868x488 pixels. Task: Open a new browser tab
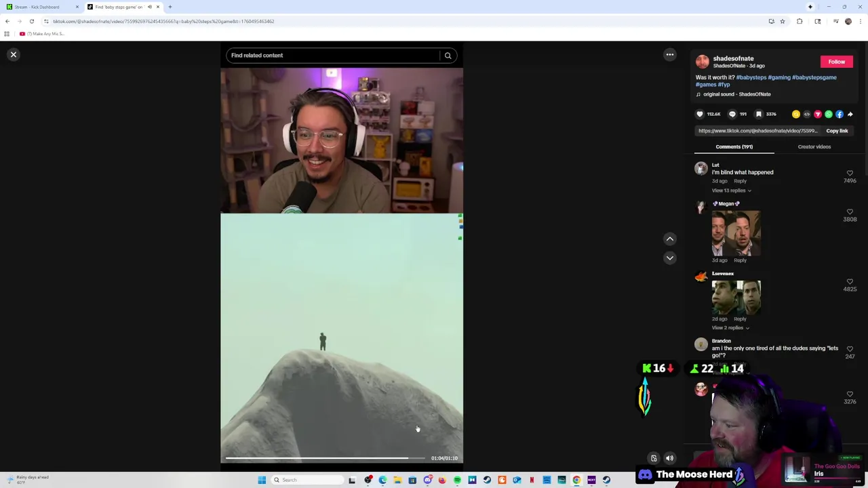point(170,7)
